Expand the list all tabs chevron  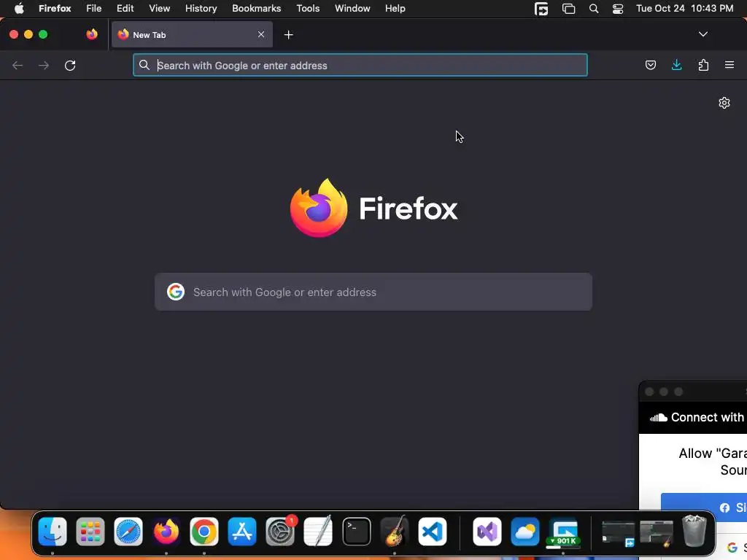click(703, 34)
